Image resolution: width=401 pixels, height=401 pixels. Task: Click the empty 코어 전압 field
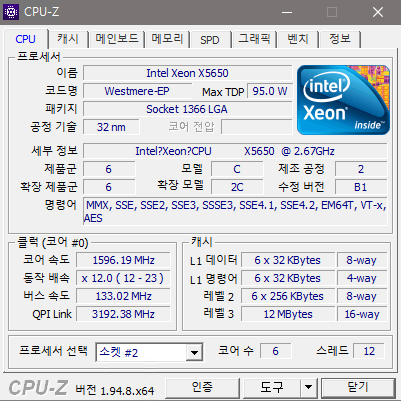coord(257,127)
